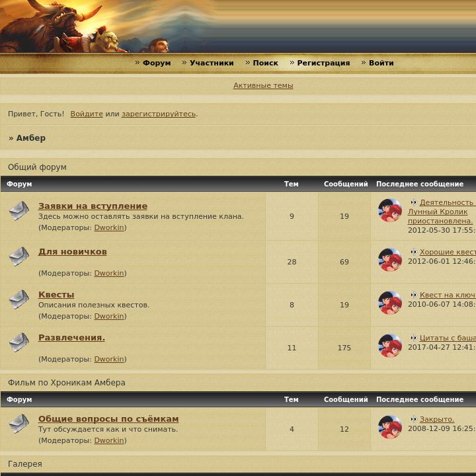The image size is (476, 476).
Task: Click Фильм по Хроникам Амбера category heading
Action: (x=67, y=383)
